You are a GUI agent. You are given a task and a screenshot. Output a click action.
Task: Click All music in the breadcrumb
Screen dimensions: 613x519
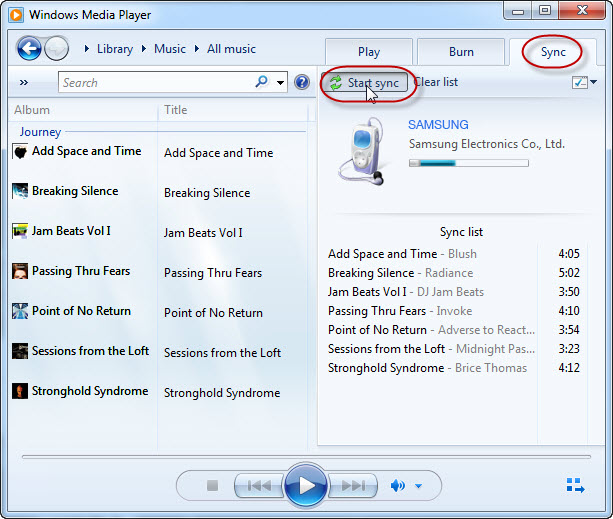(x=231, y=49)
